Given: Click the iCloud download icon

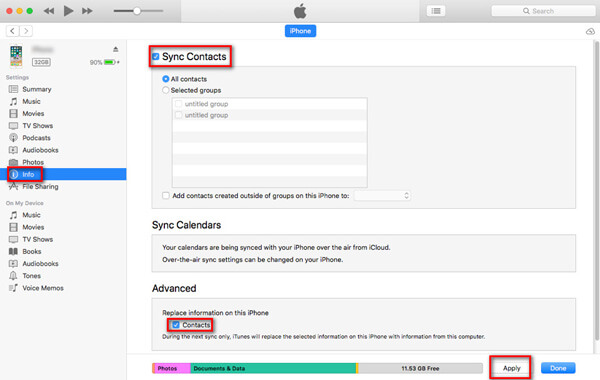Looking at the screenshot, I should 590,31.
